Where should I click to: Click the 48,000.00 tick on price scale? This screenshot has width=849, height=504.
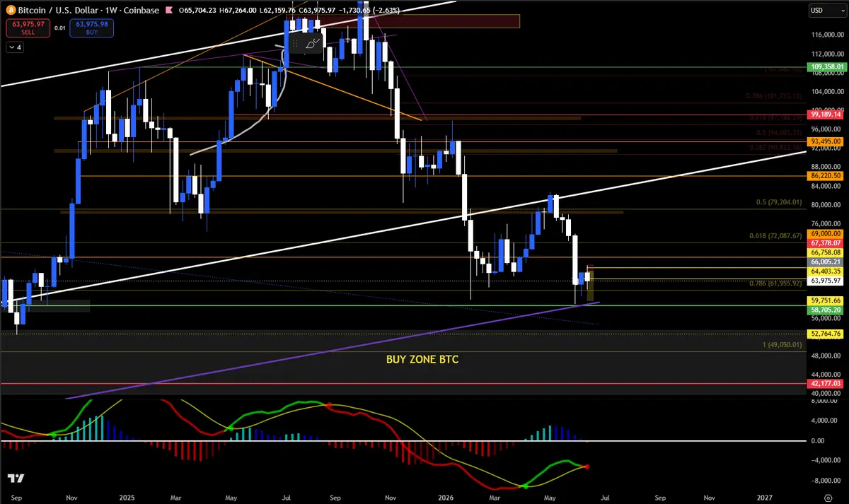(x=826, y=356)
